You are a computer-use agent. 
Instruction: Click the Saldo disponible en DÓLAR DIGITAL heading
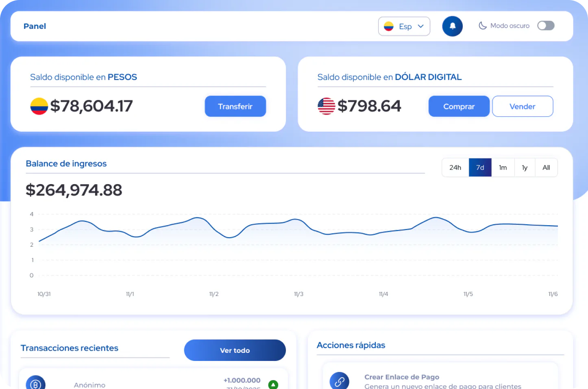390,77
